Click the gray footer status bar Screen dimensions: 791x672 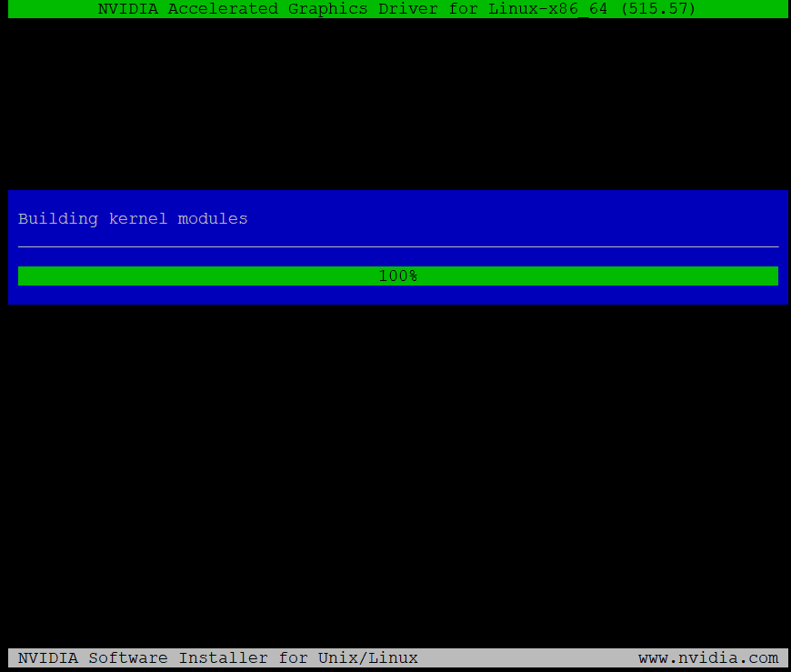pos(527,658)
